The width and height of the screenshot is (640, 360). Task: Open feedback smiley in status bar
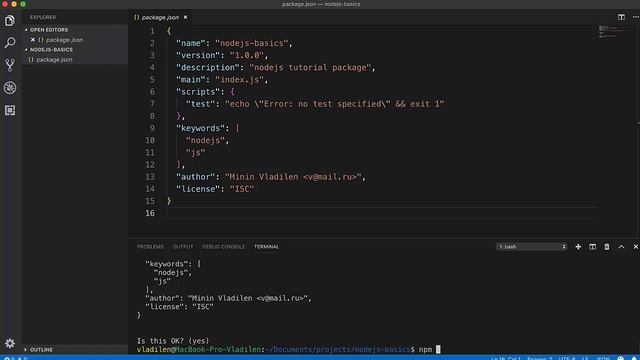point(621,358)
